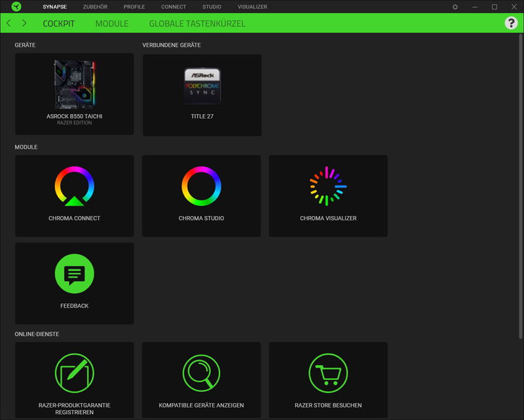Click the ASROCK B550 TAICHI label
This screenshot has height=420, width=524.
[74, 117]
